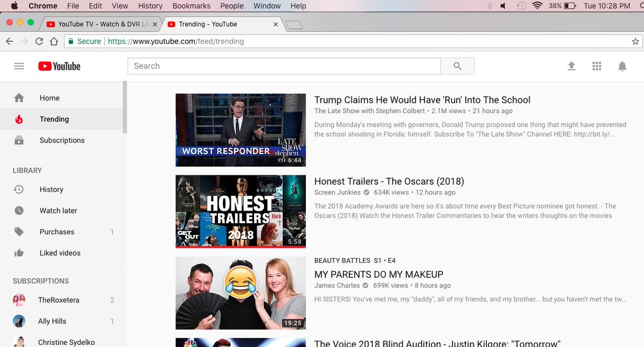
Task: Click TheRoxetera channel avatar
Action: tap(19, 300)
